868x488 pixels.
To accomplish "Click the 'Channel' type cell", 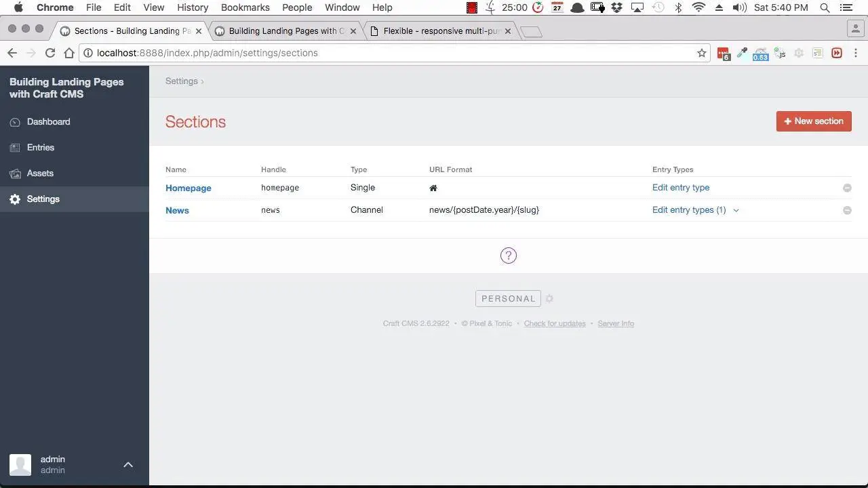I will pos(367,210).
